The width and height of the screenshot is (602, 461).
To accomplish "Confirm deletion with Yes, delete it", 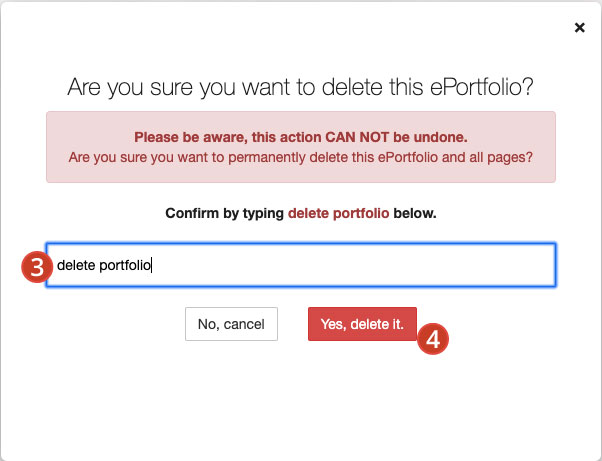I will pos(362,324).
